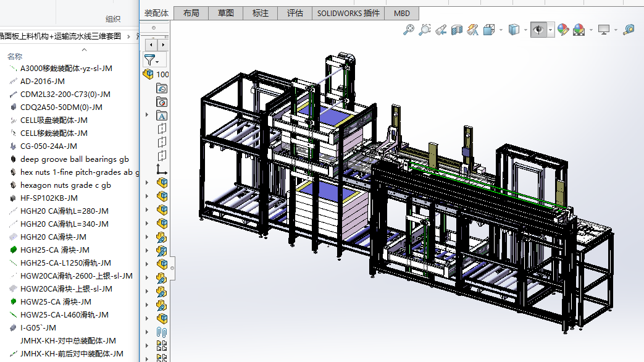Click the Edit Appearance color ball
Viewport: 644px width, 362px height.
pyautogui.click(x=562, y=29)
